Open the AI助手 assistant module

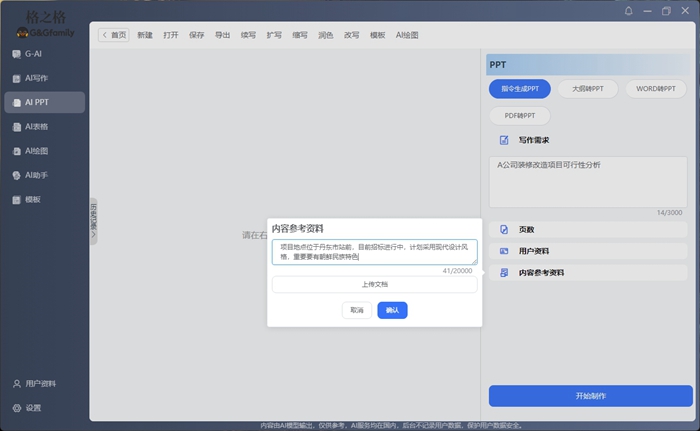pos(36,175)
